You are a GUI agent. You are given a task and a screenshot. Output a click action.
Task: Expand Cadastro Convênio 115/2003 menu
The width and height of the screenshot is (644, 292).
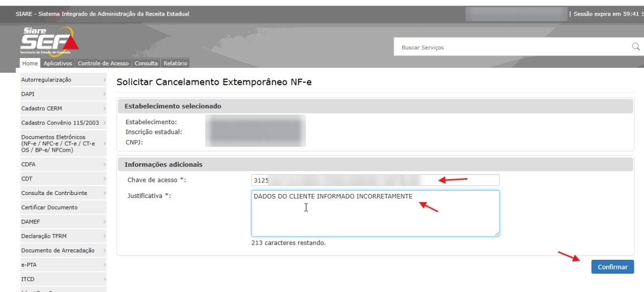(63, 123)
